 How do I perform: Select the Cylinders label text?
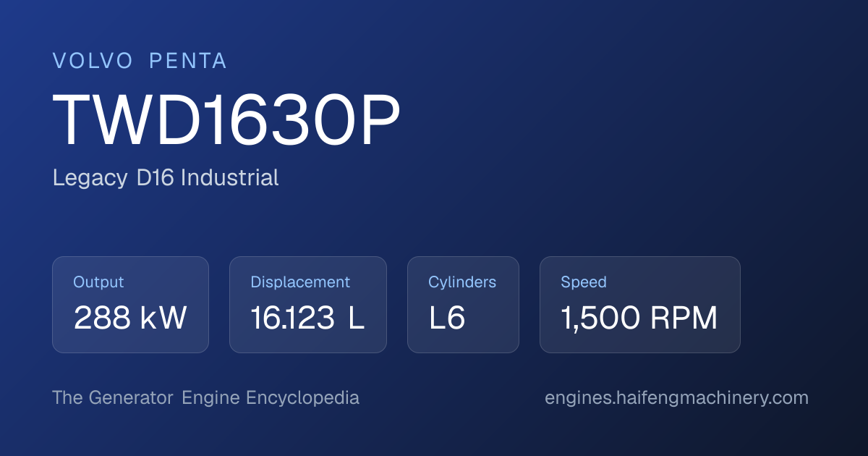pyautogui.click(x=462, y=282)
